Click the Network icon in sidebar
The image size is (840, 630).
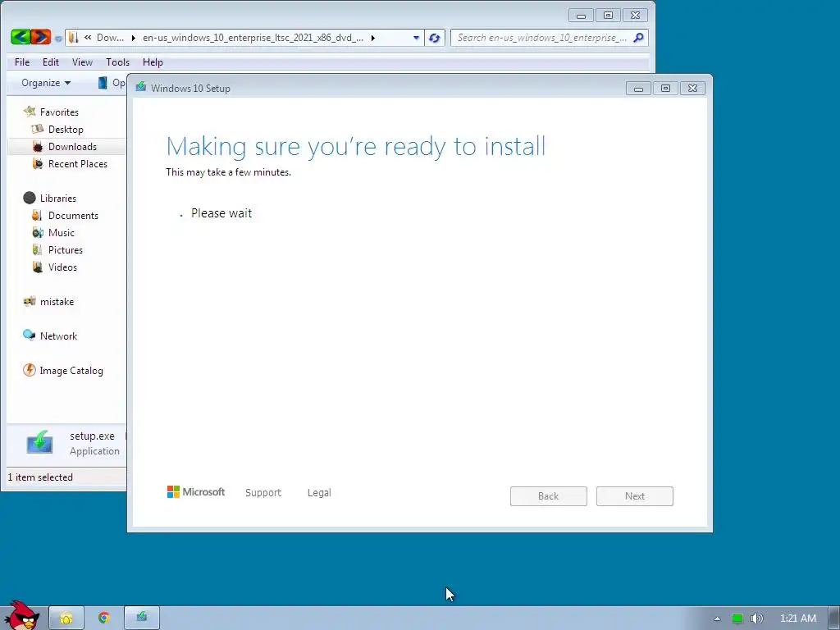[30, 336]
